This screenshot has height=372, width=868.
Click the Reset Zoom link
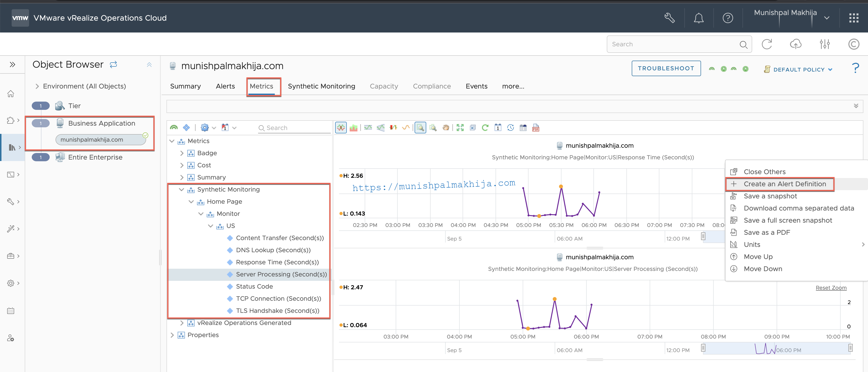[831, 288]
